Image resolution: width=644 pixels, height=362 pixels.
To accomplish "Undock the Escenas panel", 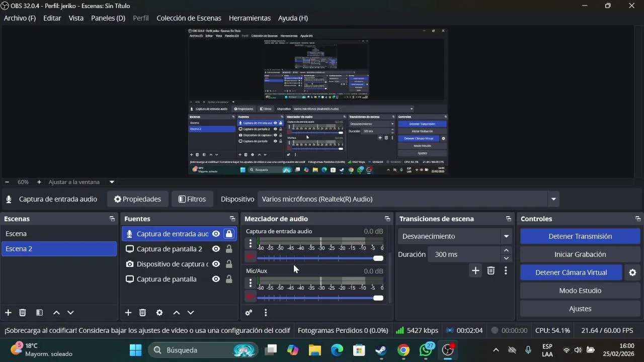I will [x=112, y=219].
